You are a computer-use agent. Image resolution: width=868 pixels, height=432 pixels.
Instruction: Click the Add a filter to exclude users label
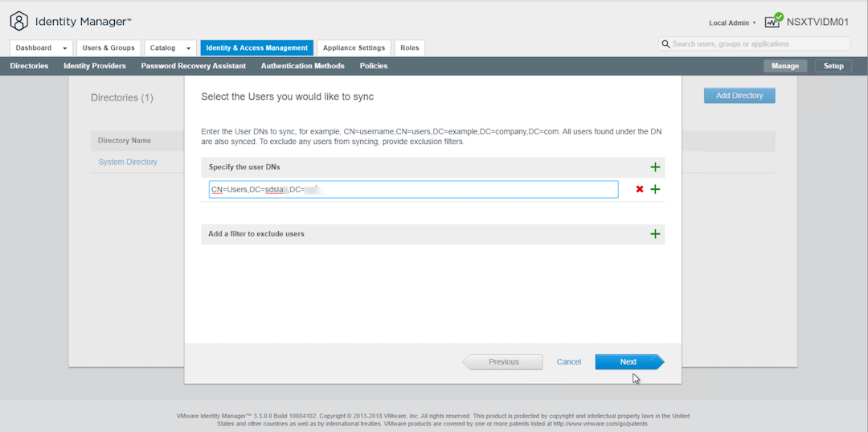coord(256,234)
